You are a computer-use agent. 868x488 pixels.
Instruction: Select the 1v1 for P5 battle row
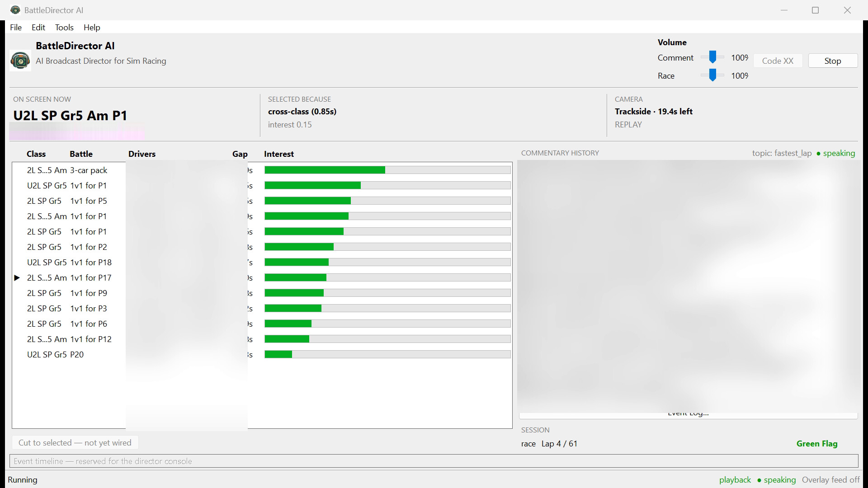pyautogui.click(x=262, y=201)
